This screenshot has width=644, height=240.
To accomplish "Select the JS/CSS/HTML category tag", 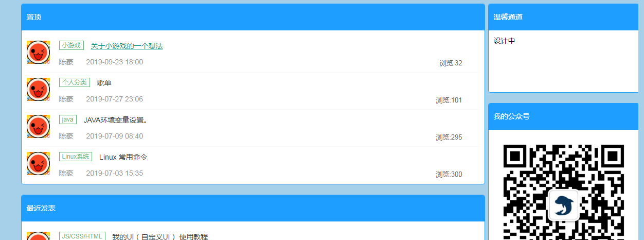I will tap(82, 236).
